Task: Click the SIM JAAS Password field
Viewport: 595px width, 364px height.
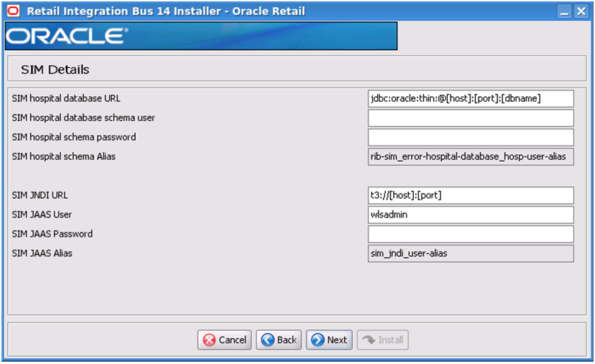Action: 470,234
